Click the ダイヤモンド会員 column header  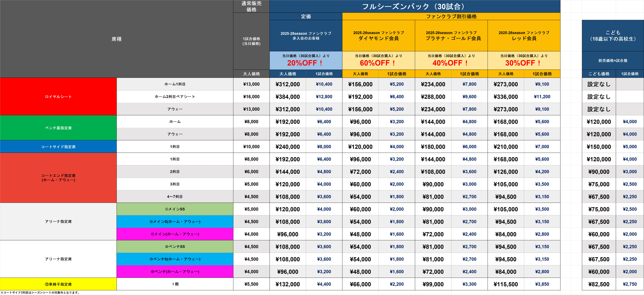tap(379, 36)
